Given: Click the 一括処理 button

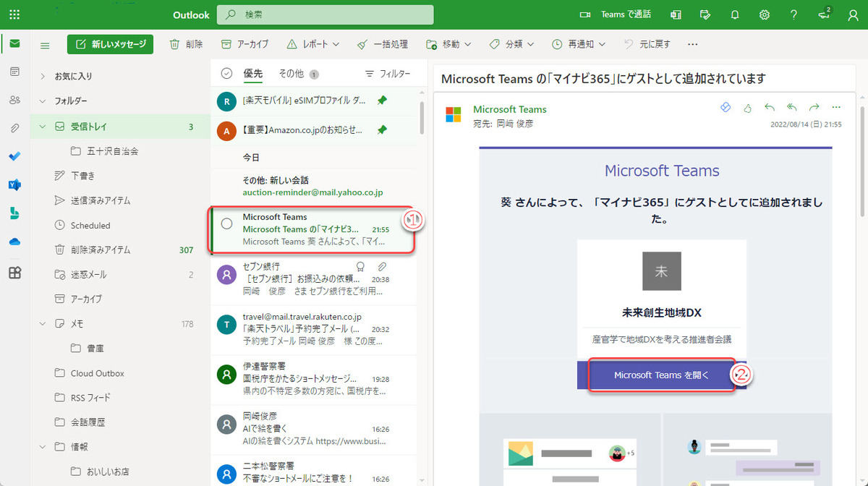Looking at the screenshot, I should point(383,44).
